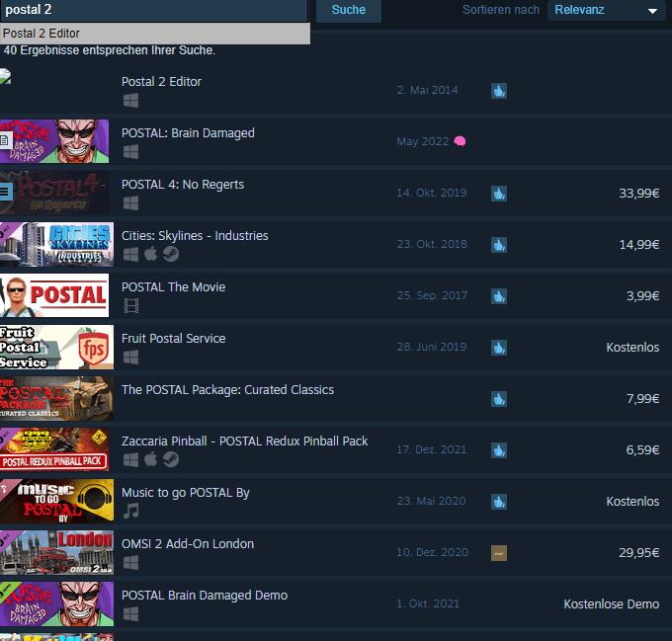Click the Apple macOS icon under Cities: Skylines - Industries
Viewport: 672px width, 641px height.
[150, 255]
